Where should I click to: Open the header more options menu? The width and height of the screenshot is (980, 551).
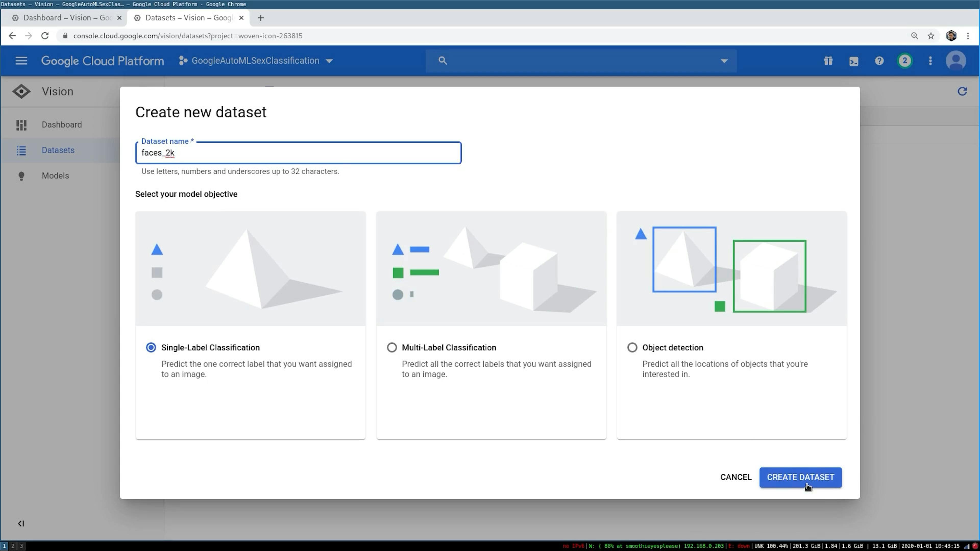coord(930,61)
